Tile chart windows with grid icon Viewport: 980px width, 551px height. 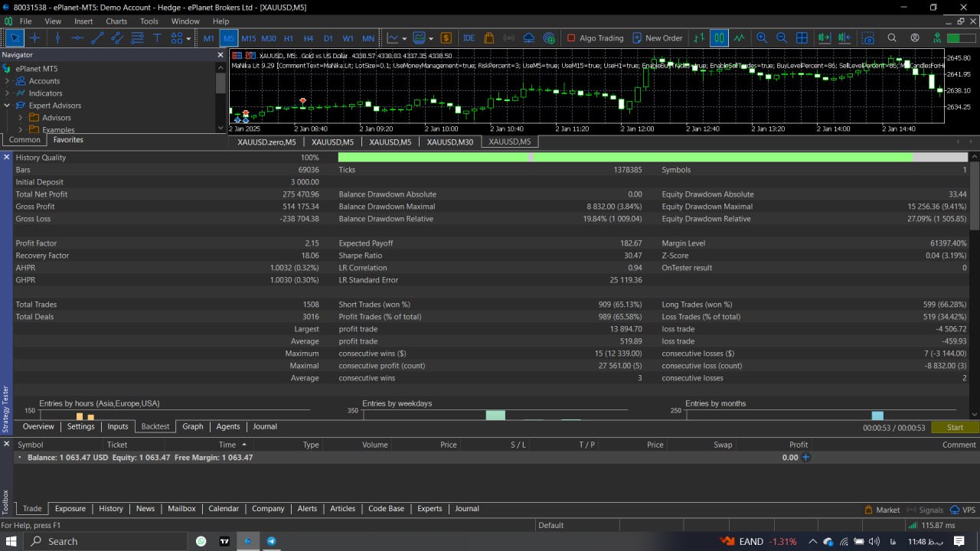[802, 37]
